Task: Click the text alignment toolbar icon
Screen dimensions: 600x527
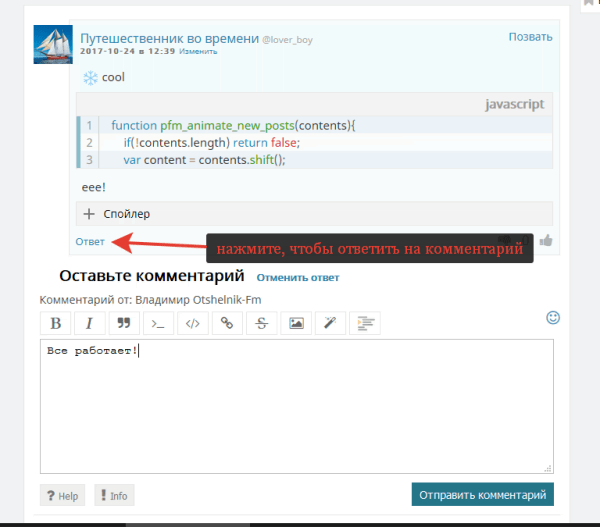Action: point(366,323)
